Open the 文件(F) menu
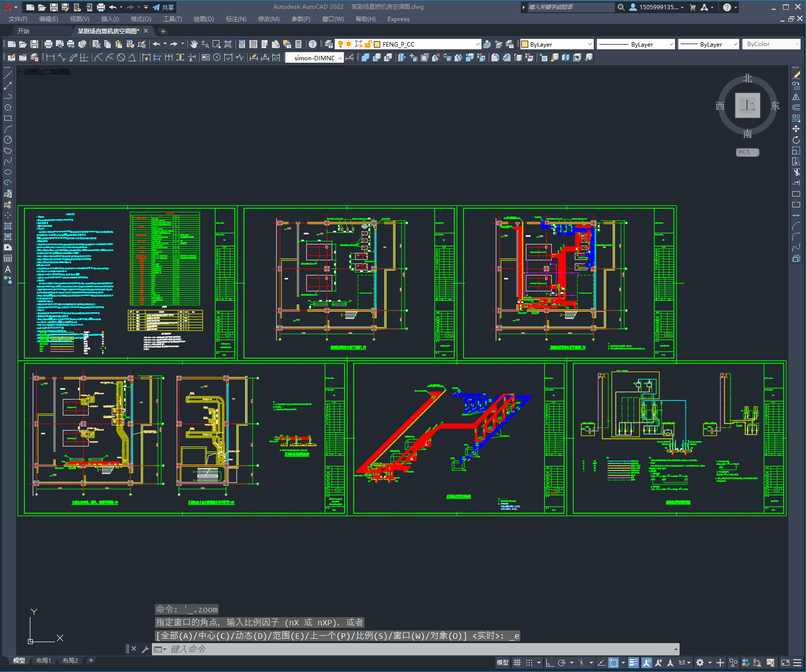Image resolution: width=806 pixels, height=672 pixels. (18, 19)
